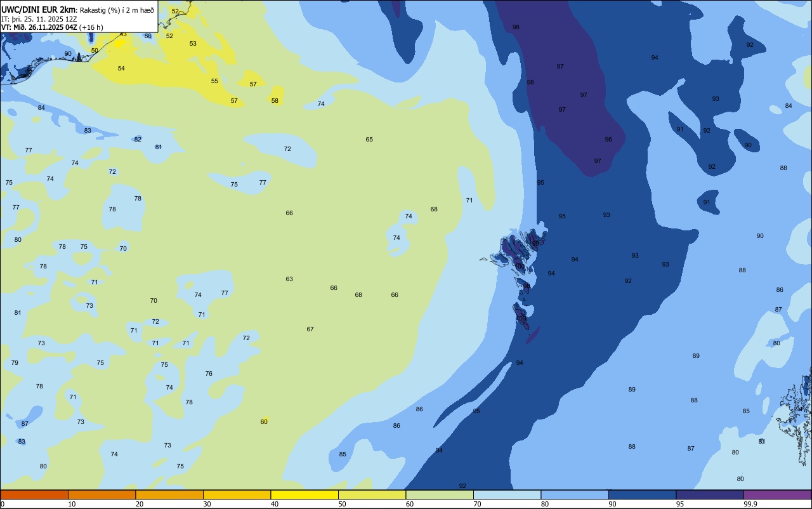Click humidity value 79 near left edge
Viewport: 812px width, 509px height.
click(15, 363)
